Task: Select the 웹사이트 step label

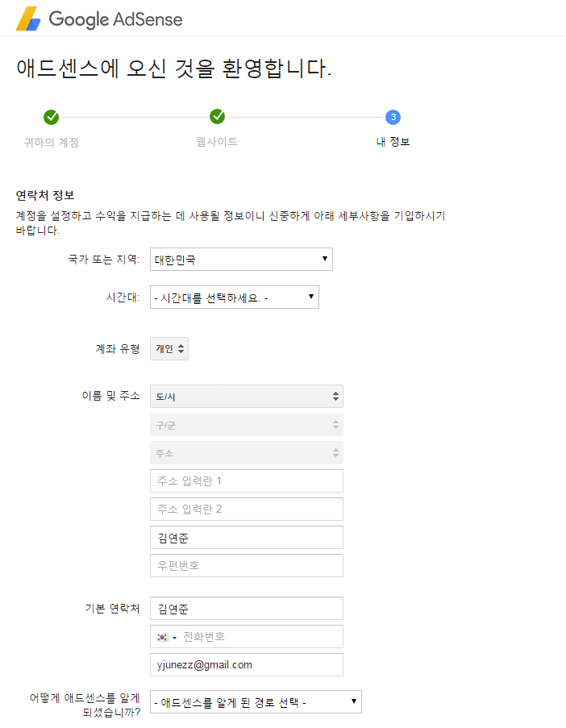Action: 217,142
